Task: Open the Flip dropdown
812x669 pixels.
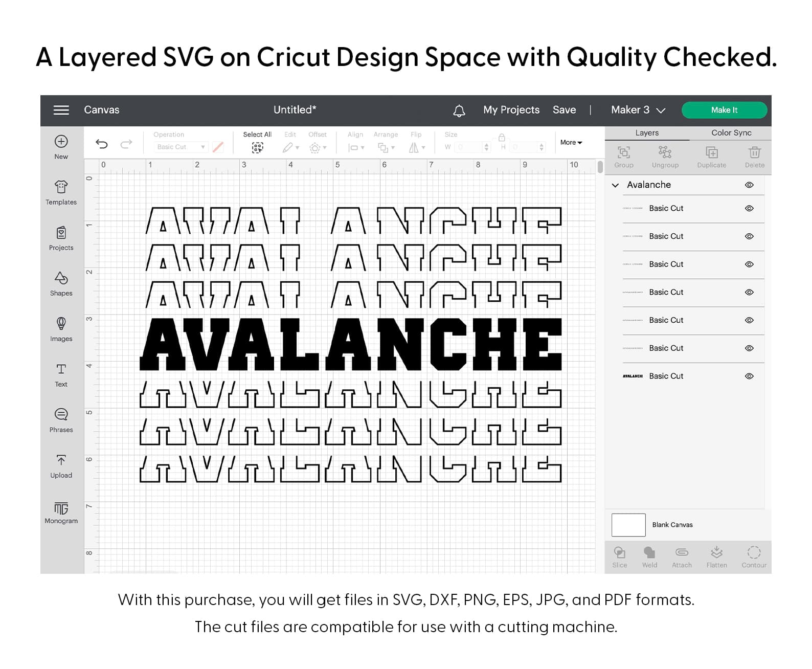Action: click(x=417, y=148)
